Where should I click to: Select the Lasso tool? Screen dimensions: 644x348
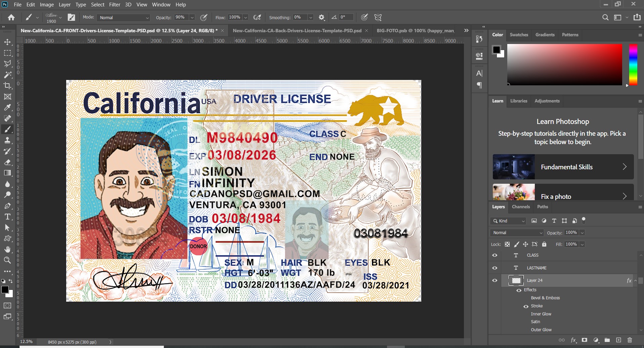[x=7, y=64]
